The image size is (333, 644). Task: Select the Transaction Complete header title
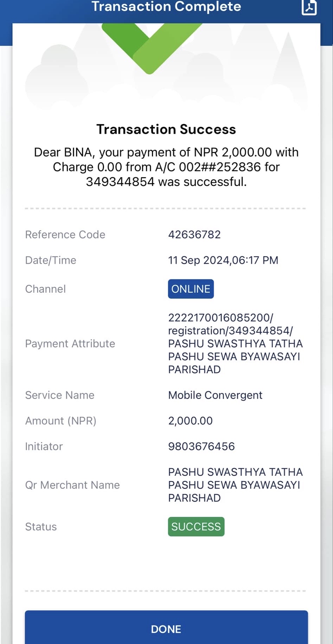coord(166,6)
